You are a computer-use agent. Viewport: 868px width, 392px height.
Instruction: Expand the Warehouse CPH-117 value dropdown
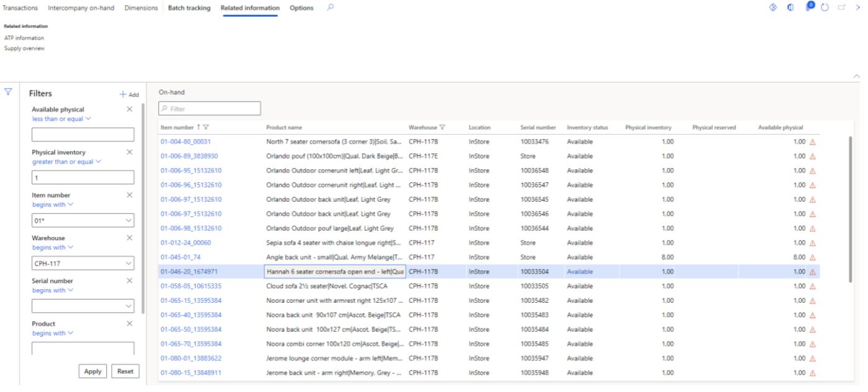pyautogui.click(x=129, y=264)
